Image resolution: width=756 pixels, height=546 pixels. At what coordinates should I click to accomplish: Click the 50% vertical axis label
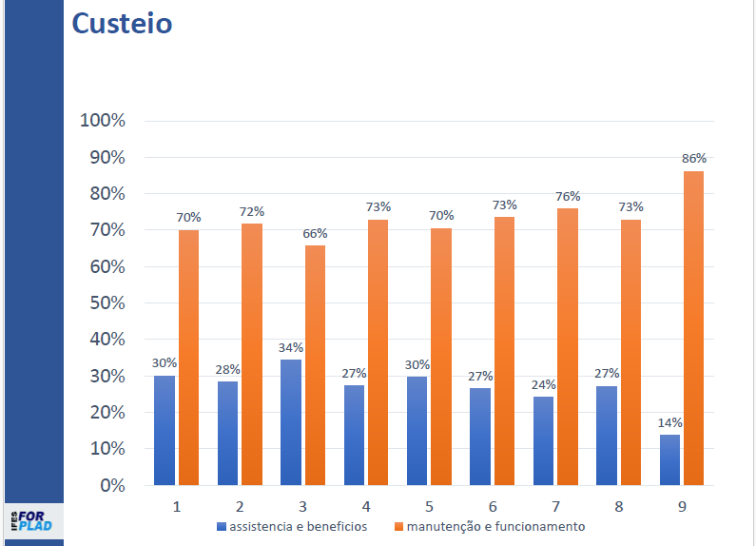point(107,302)
